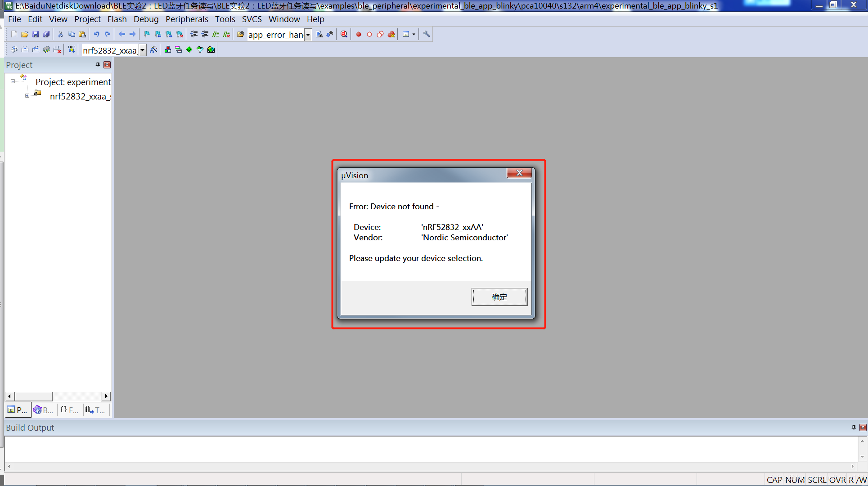This screenshot has width=868, height=486.
Task: Open Configuration wrench icon
Action: 427,34
